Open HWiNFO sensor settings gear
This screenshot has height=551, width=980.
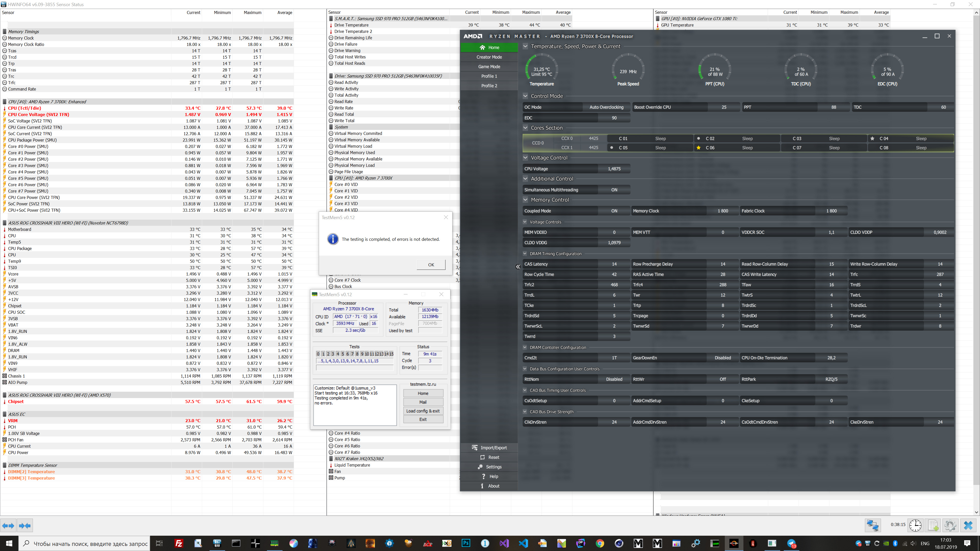[x=950, y=525]
